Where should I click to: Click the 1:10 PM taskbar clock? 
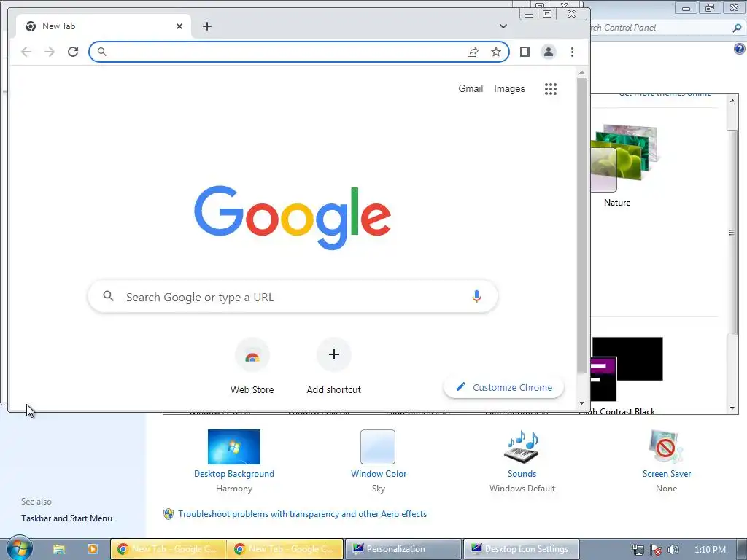click(x=710, y=550)
